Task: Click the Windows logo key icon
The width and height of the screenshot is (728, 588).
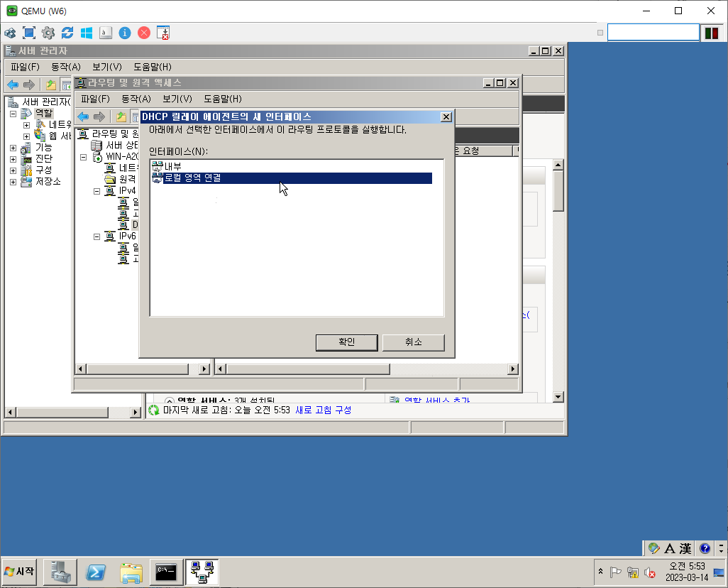Action: pos(87,33)
